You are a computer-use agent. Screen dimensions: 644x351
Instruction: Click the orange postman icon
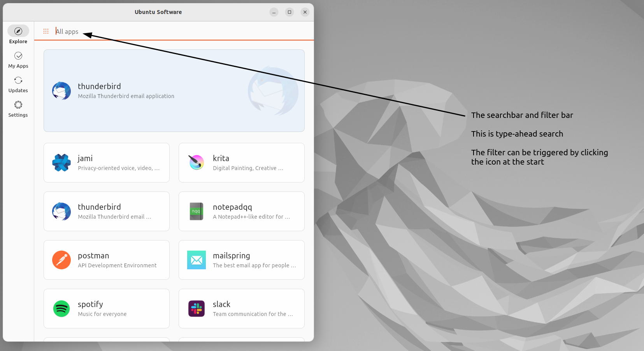(61, 260)
